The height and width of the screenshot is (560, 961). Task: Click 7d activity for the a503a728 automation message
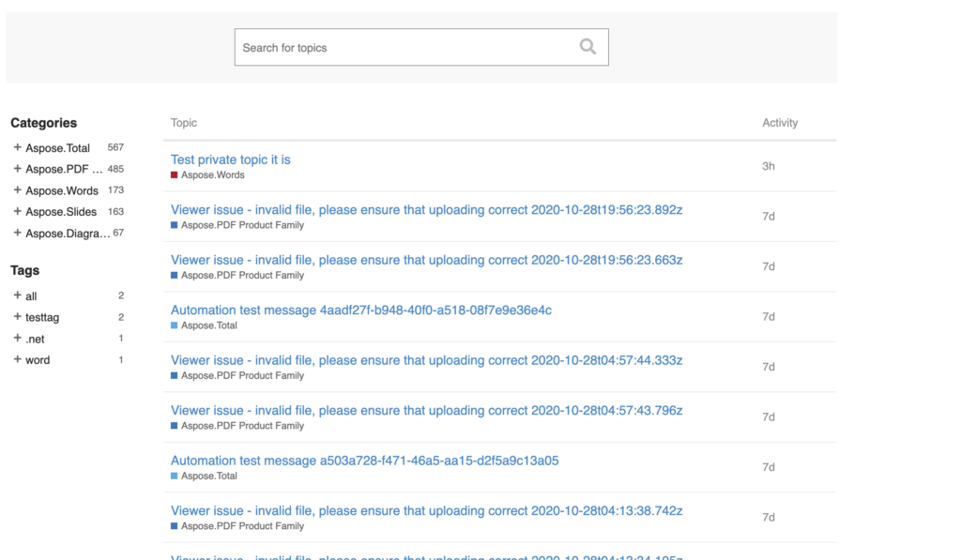click(x=769, y=467)
